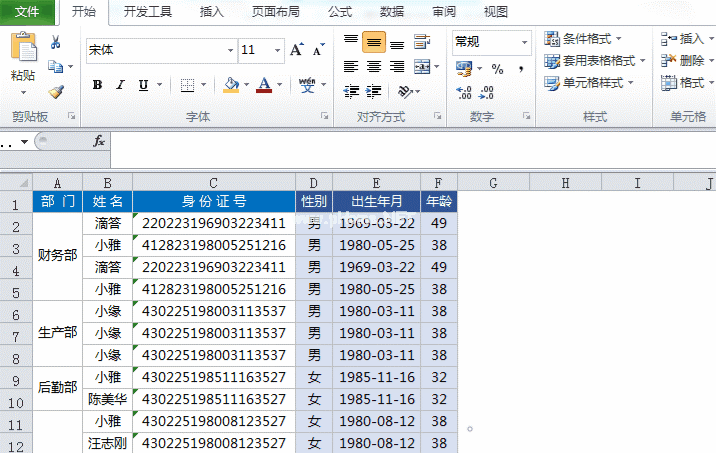The image size is (716, 453).
Task: Toggle Bold formatting
Action: (x=97, y=85)
